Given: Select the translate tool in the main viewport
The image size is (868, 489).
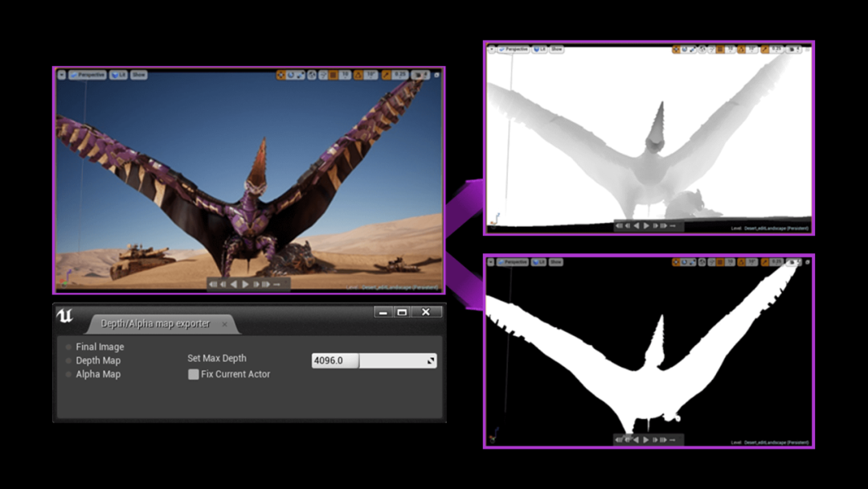Looking at the screenshot, I should 281,75.
